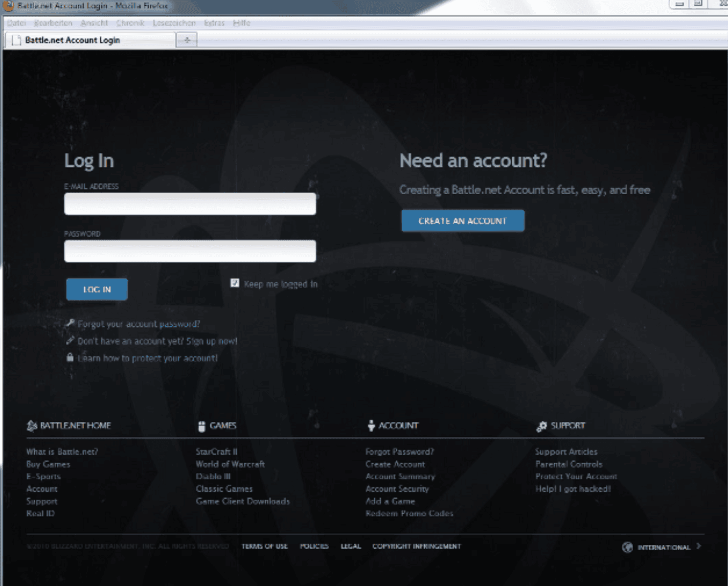Open the COPYRIGHT INFRINGEMENT link
Viewport: 728px width, 586px height.
pos(417,546)
